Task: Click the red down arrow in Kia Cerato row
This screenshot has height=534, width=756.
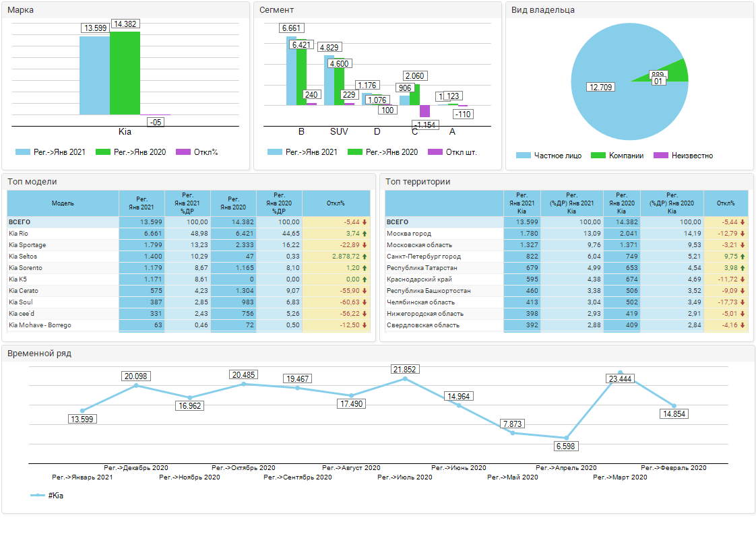Action: pos(365,291)
